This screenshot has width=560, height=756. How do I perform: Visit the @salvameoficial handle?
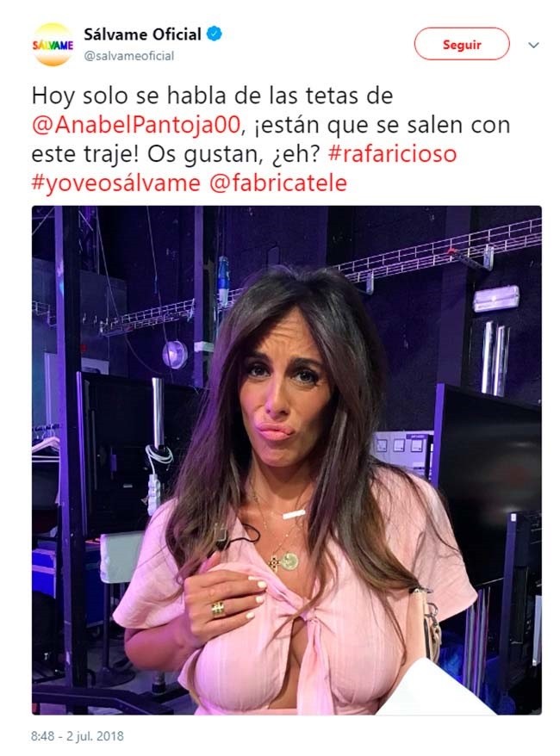point(128,56)
